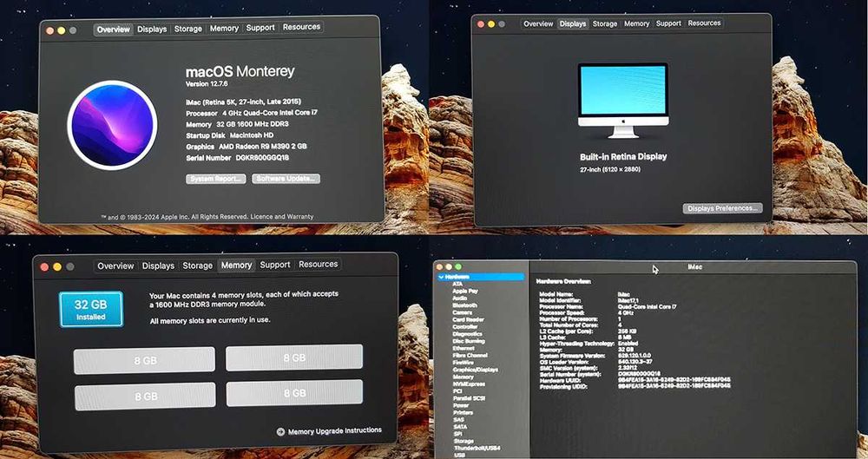Screen dimensions: 868x459
Task: Select Audio in System Report sidebar
Action: click(459, 298)
